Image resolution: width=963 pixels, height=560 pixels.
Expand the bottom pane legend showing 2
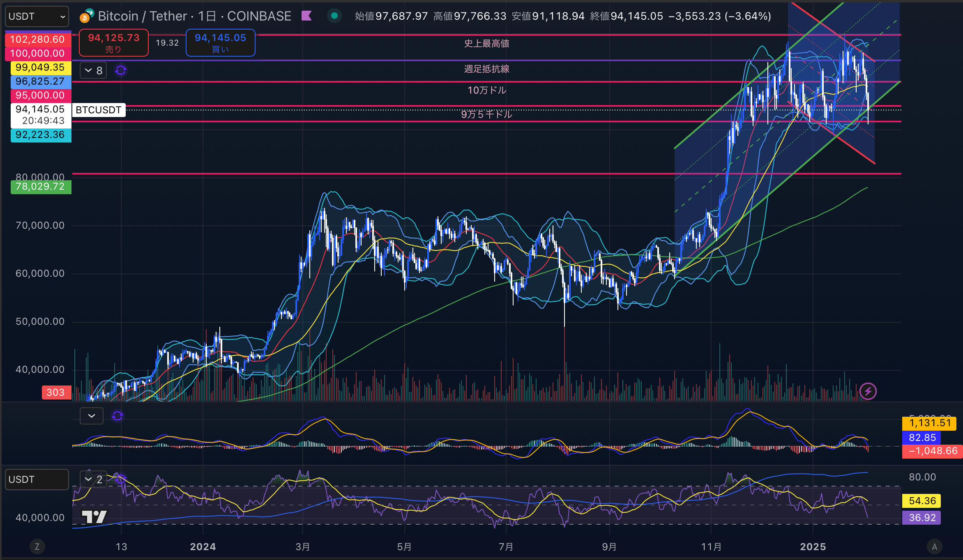tap(93, 479)
